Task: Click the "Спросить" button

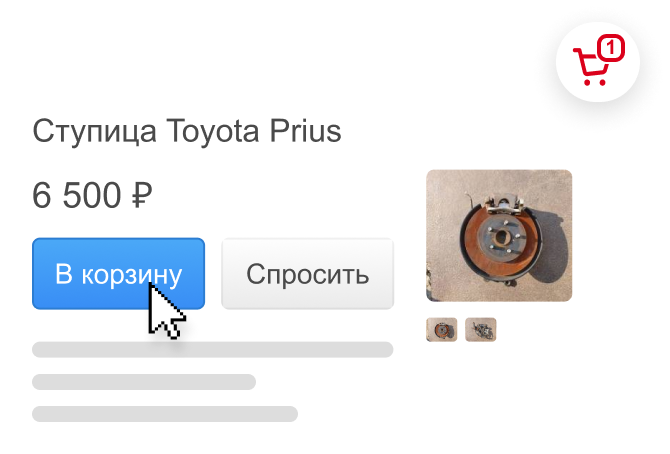Action: pyautogui.click(x=307, y=274)
